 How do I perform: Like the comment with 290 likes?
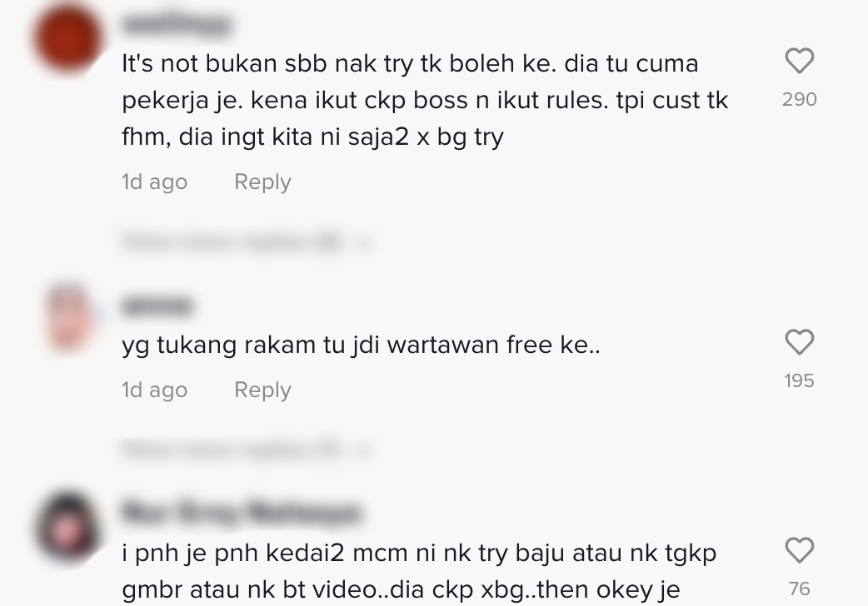(800, 61)
